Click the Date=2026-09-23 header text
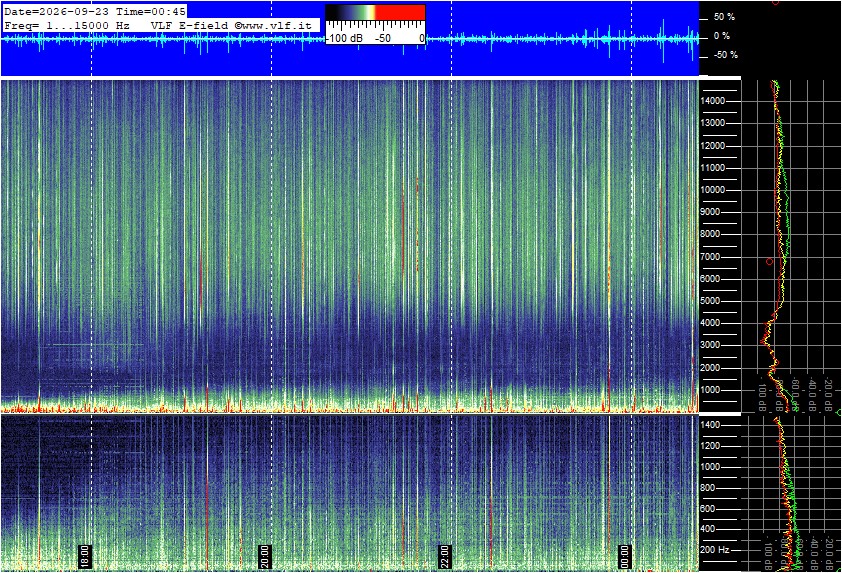 click(x=57, y=11)
